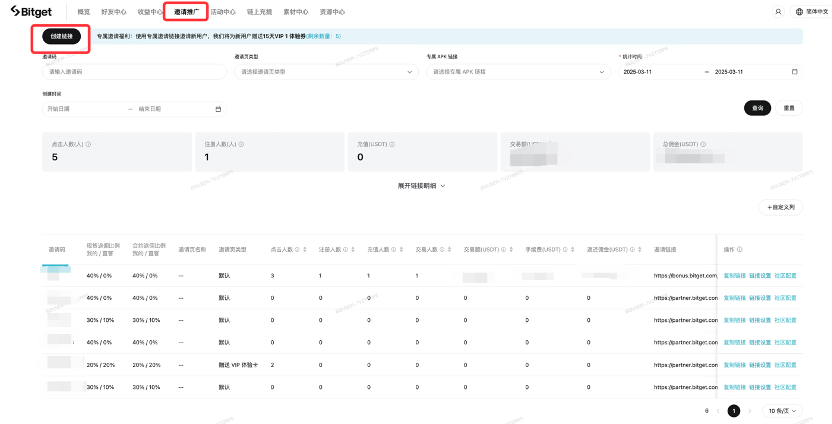Image resolution: width=832 pixels, height=424 pixels.
Task: Open calendar icon in 统计时间 date range
Action: 794,72
